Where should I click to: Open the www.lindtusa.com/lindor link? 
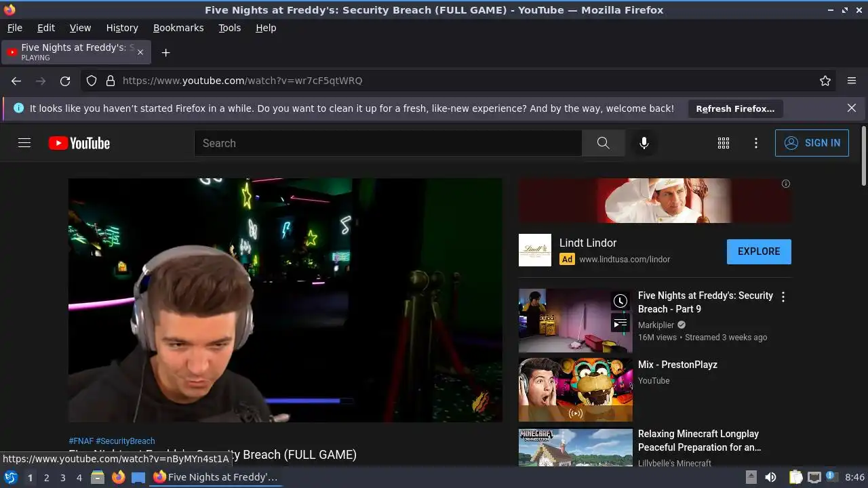point(625,259)
